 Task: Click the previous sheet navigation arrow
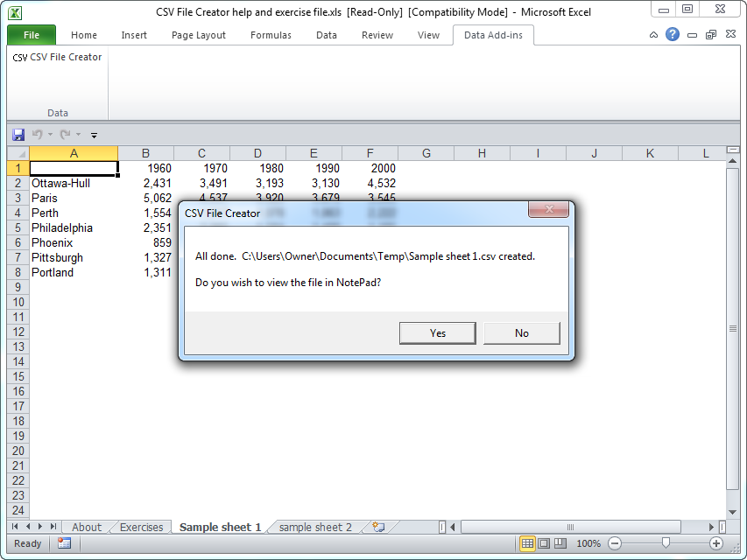[28, 526]
